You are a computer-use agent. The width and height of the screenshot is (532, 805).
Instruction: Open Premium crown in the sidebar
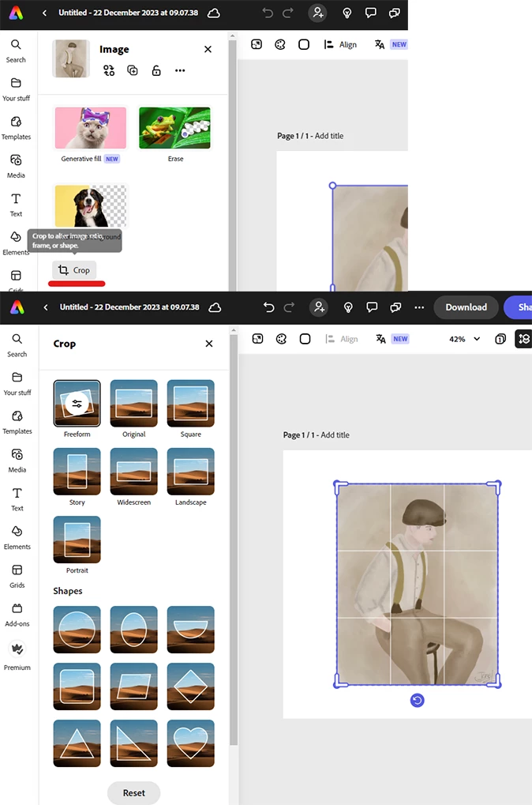point(17,656)
